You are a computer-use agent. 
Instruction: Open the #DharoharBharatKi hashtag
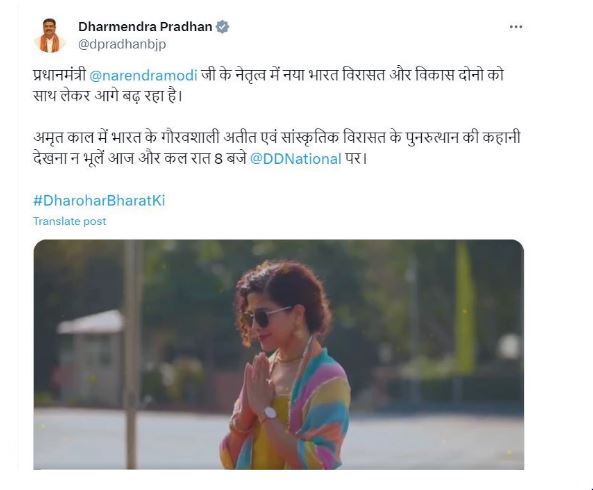[x=99, y=200]
